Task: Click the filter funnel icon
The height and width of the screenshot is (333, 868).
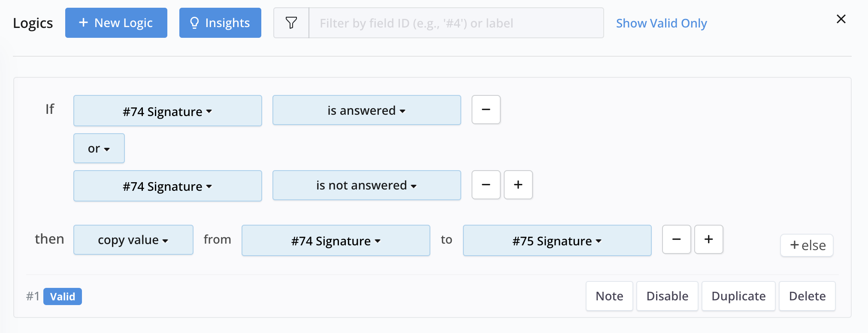Action: click(x=291, y=23)
